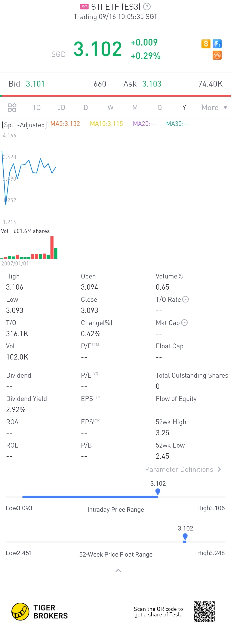Open the Parameter Definitions link

point(183,469)
